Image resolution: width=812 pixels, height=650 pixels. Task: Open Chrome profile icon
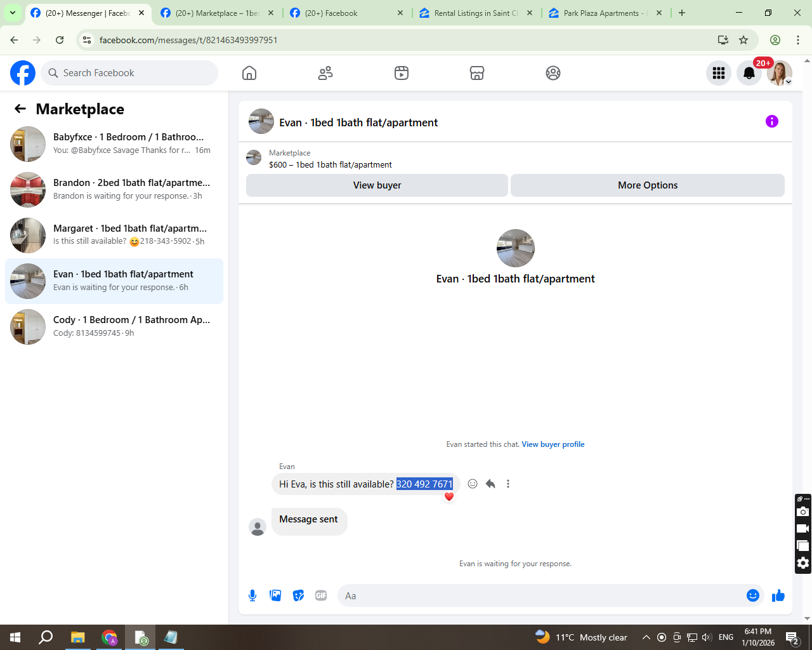pos(775,40)
